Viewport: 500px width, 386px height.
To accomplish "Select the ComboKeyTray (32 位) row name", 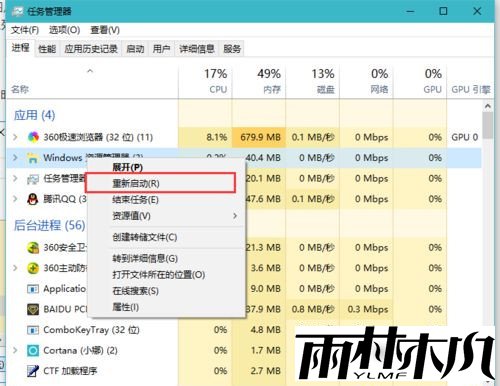I will point(91,330).
